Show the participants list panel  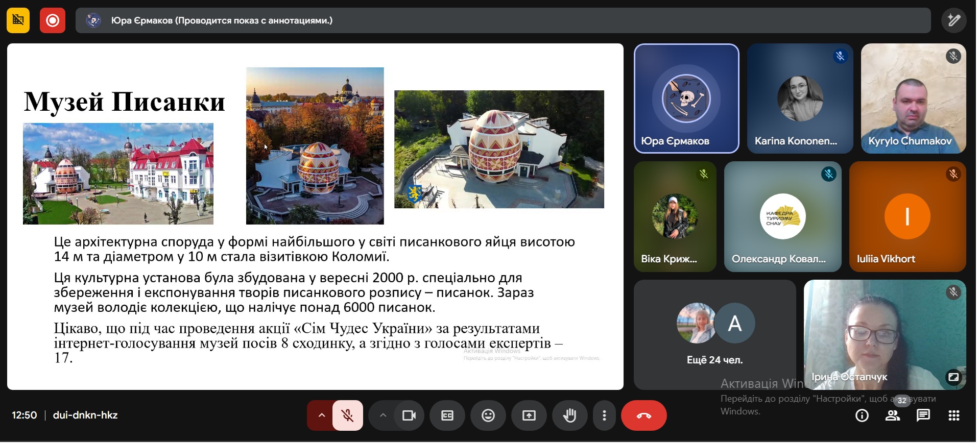(893, 416)
